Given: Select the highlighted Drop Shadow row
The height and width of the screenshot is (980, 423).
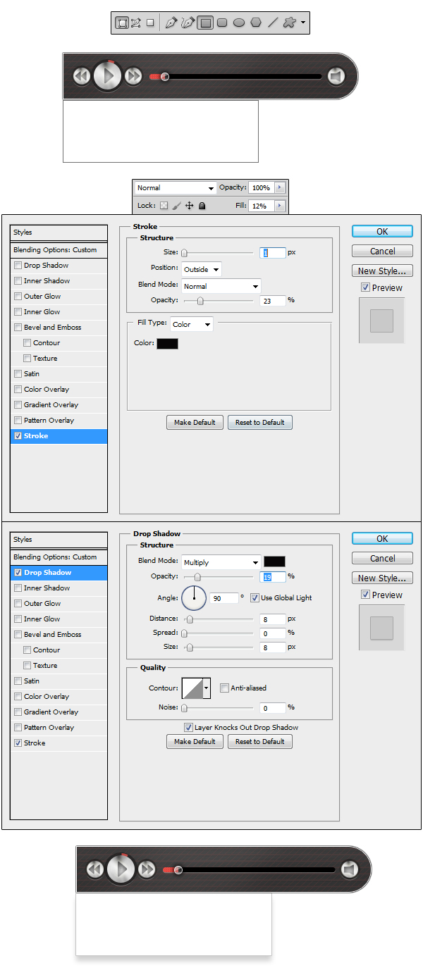Looking at the screenshot, I should (59, 573).
